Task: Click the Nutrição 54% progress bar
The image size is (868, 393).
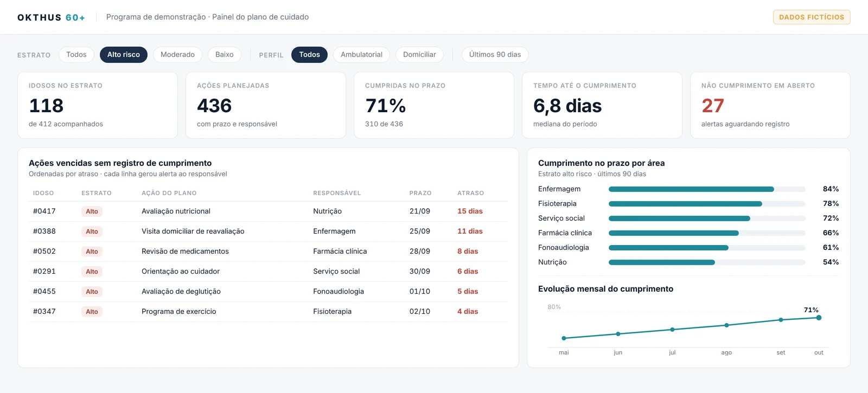Action: (x=707, y=262)
